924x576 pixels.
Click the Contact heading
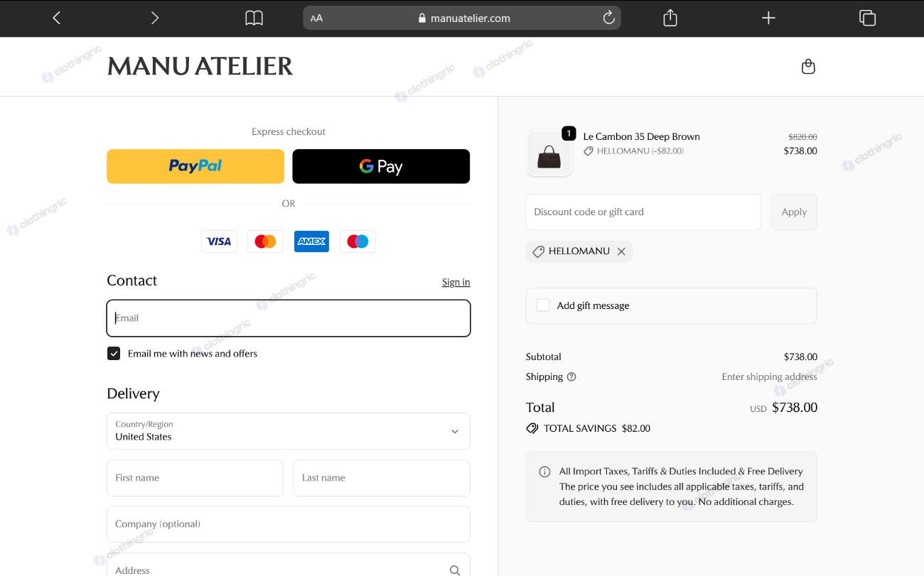(131, 281)
